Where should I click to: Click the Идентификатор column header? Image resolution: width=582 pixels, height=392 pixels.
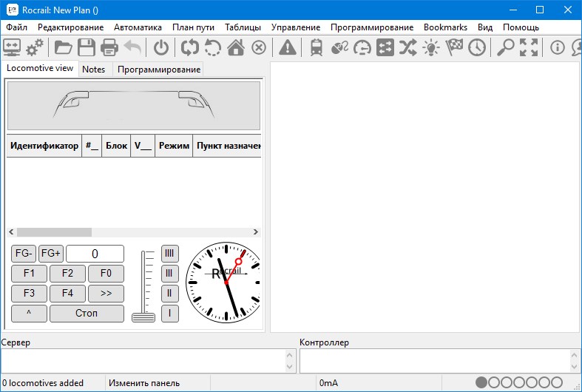(x=44, y=146)
